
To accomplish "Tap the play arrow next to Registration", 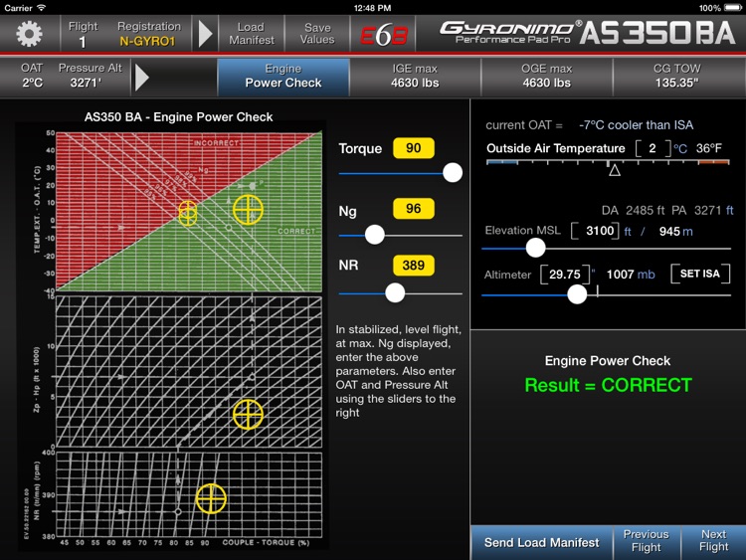I will point(205,34).
